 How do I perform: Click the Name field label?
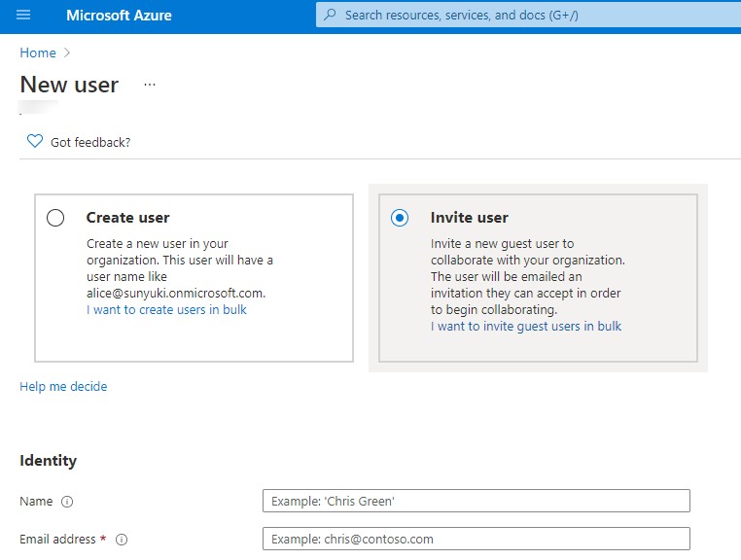[x=36, y=502]
